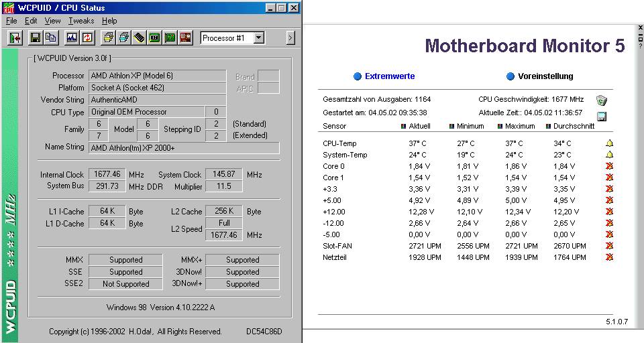Toggle the crossed alarm bell for +3.3

[610, 189]
